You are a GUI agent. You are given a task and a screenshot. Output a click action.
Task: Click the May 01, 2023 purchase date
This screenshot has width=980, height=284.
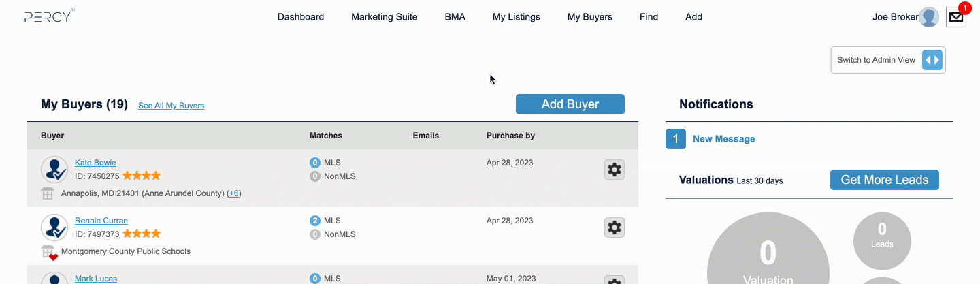(511, 279)
